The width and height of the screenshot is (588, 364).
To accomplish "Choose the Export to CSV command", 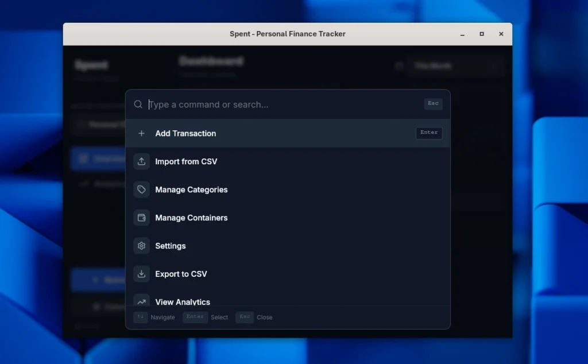I will click(x=181, y=274).
